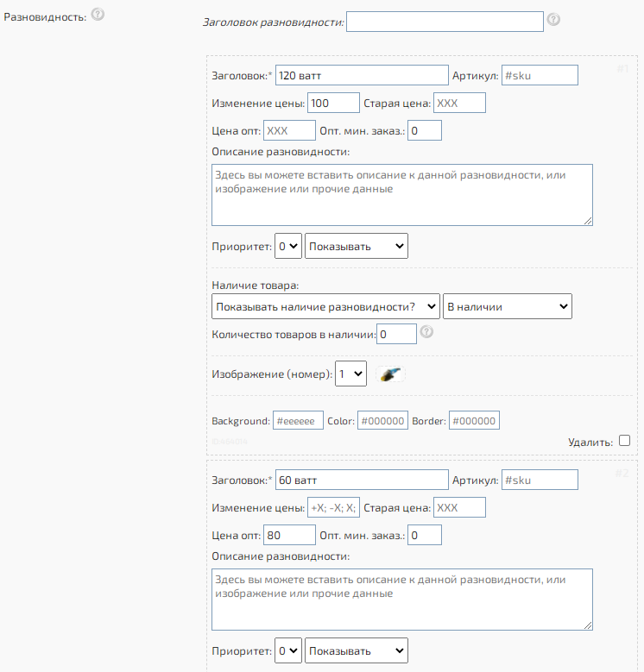The image size is (644, 672).
Task: Focus the Количество товаров в наличии input
Action: click(x=397, y=333)
